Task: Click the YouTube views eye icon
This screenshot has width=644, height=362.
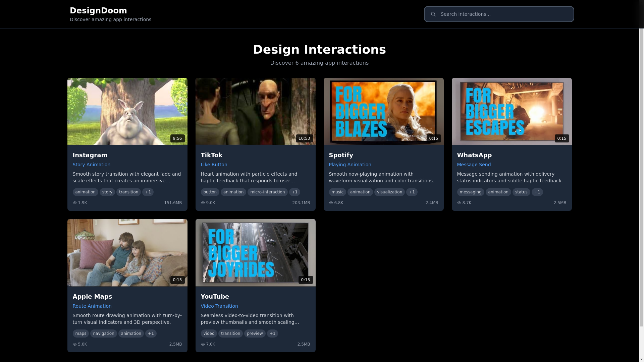Action: tap(203, 344)
